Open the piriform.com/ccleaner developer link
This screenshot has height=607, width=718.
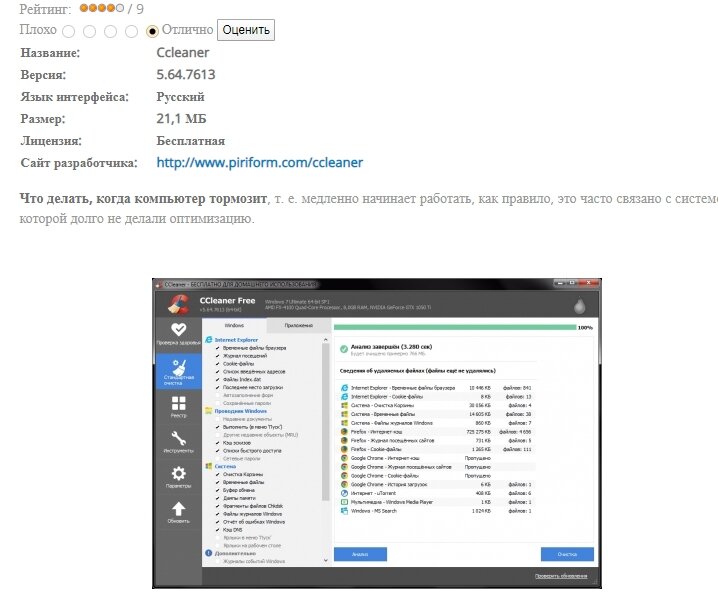(x=260, y=163)
